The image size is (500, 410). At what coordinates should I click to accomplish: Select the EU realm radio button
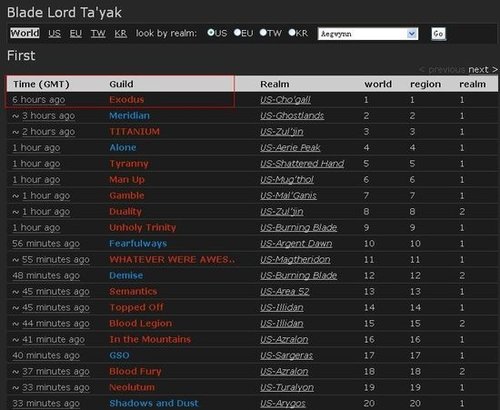[x=237, y=33]
